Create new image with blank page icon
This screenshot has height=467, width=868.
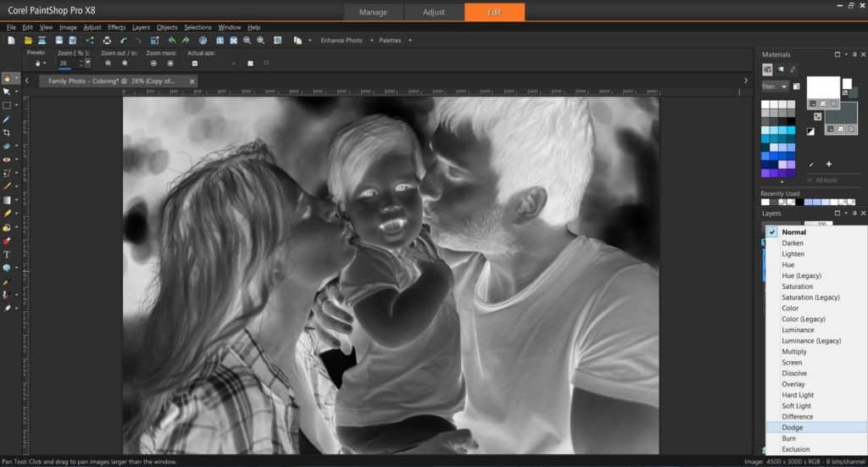[x=11, y=40]
